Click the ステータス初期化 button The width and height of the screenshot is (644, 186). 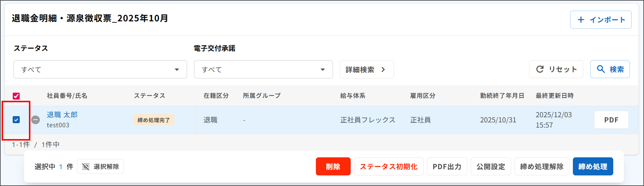(389, 166)
